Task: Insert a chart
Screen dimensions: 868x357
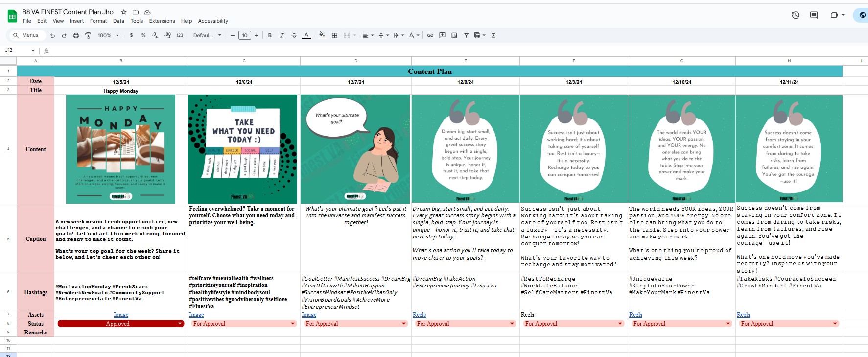Action: coord(454,35)
